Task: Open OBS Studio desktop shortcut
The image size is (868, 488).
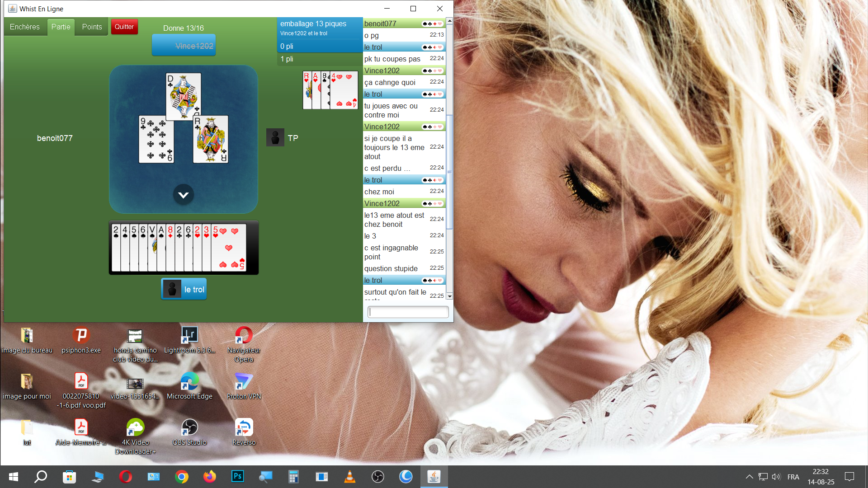Action: (189, 427)
